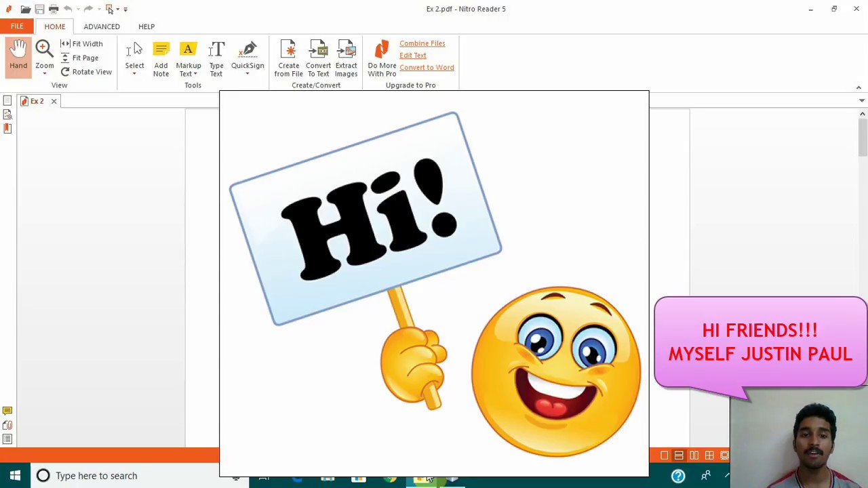Click Do More With Pro
This screenshot has width=868, height=488.
click(x=382, y=59)
